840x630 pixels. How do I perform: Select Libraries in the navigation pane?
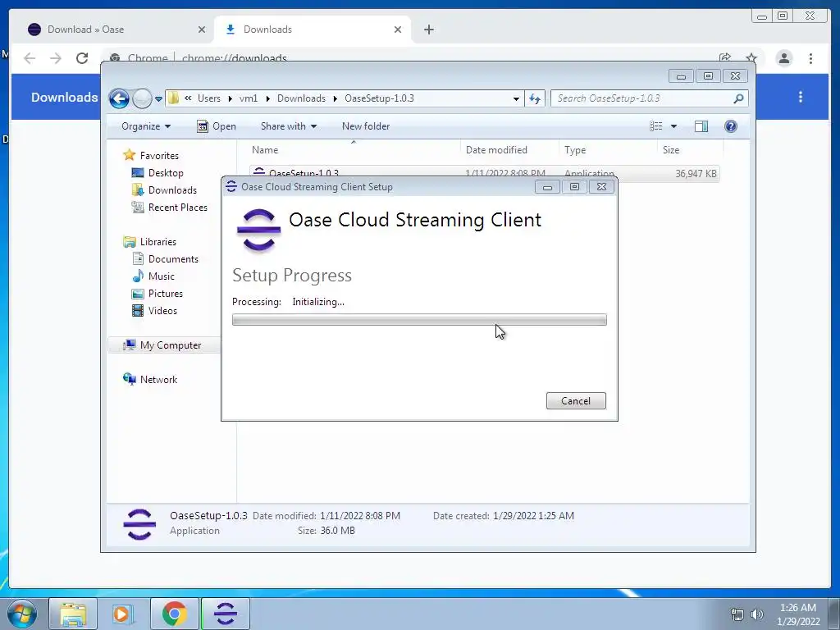(x=158, y=242)
